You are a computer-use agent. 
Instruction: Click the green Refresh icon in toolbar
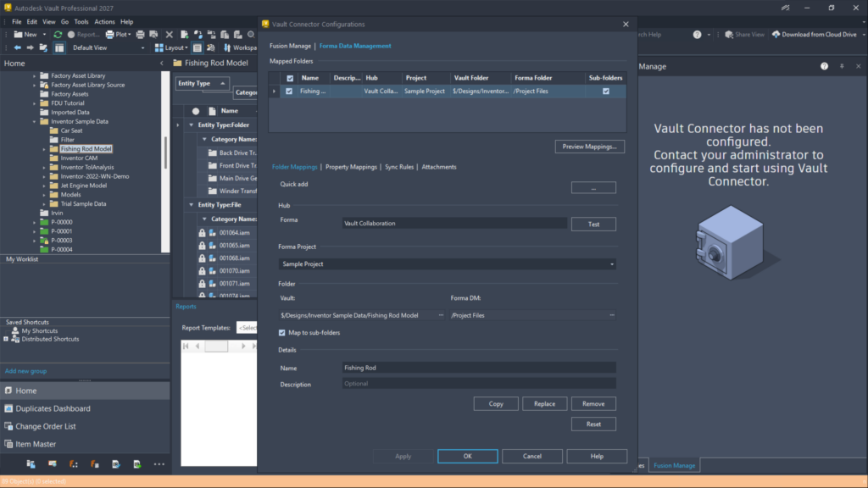tap(58, 34)
